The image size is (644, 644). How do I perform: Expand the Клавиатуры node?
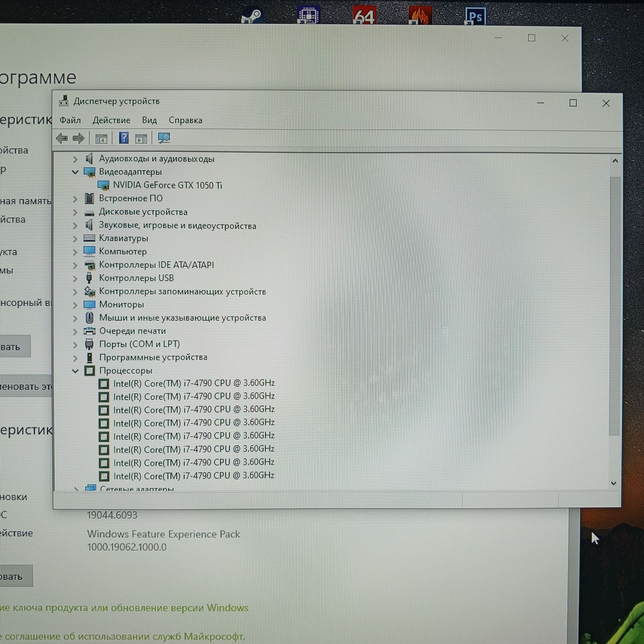point(75,239)
